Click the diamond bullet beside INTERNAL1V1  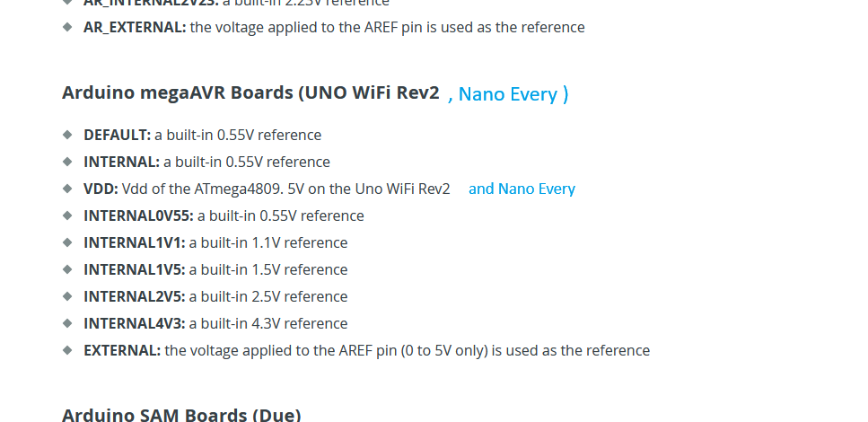(x=67, y=242)
